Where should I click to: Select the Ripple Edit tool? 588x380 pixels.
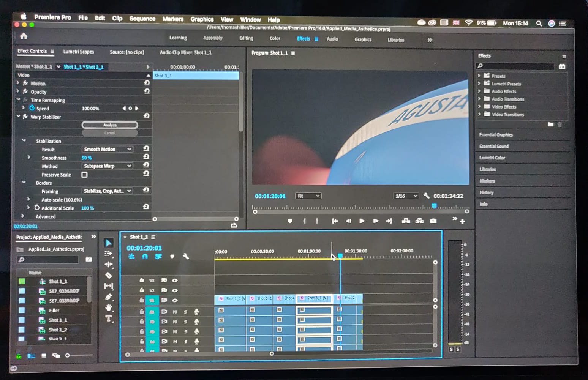coord(108,264)
